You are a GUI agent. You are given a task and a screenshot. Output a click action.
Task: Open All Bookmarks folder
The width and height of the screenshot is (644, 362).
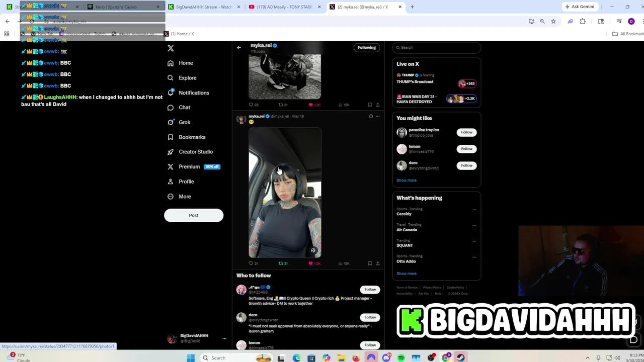pyautogui.click(x=627, y=34)
